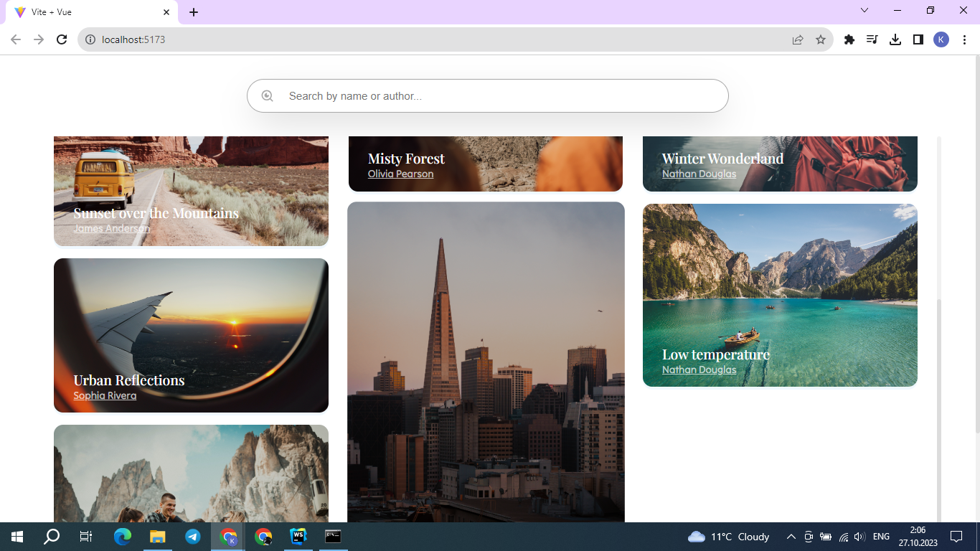
Task: Click the magnifier icon in the search bar
Action: tap(268, 95)
